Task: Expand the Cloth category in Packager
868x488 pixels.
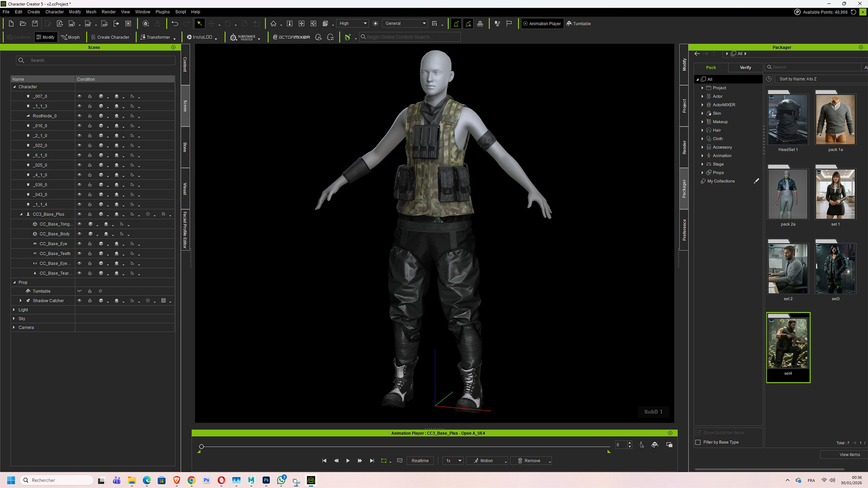Action: point(702,139)
